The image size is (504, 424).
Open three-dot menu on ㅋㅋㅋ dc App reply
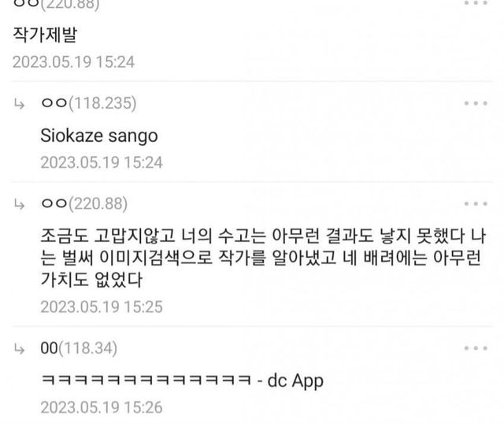point(476,348)
